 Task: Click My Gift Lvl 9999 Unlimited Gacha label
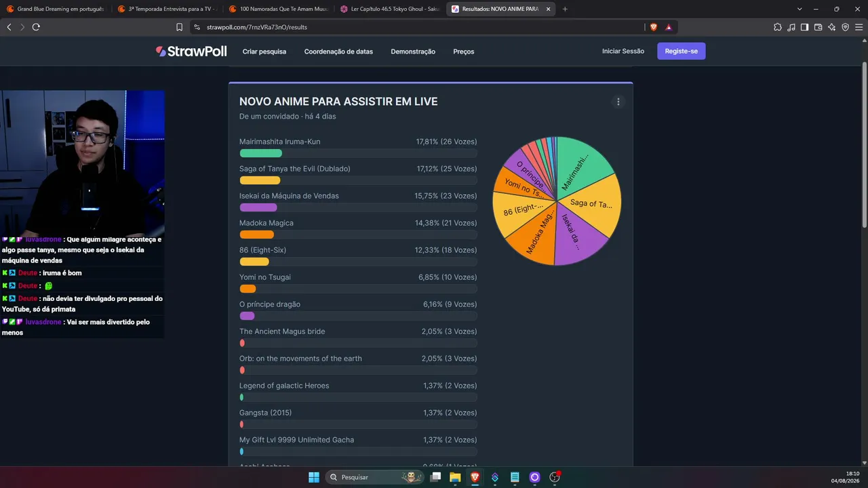[296, 440]
